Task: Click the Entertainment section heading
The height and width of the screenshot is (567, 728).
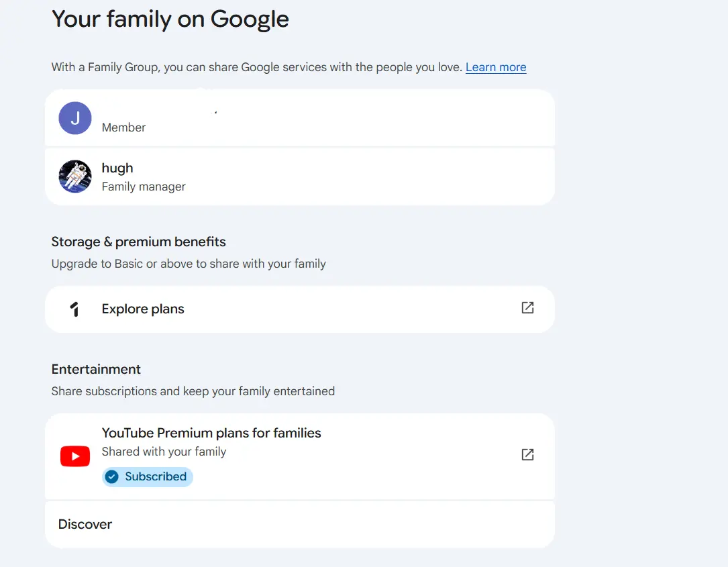Action: coord(96,369)
